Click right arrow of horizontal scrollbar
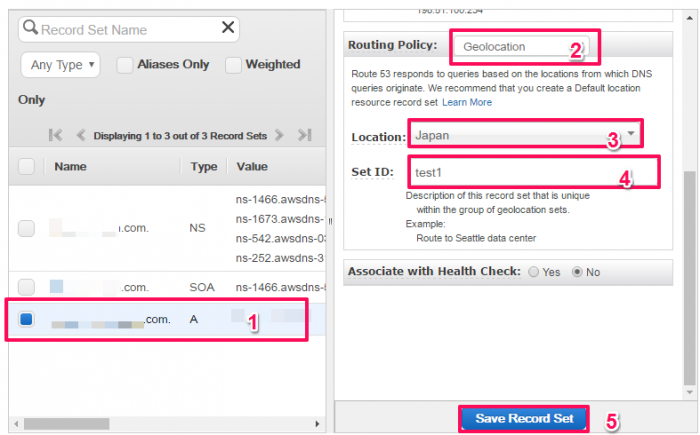700x435 pixels. (317, 424)
